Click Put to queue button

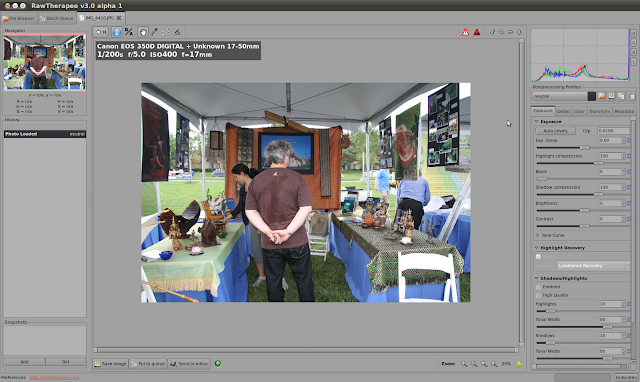(x=148, y=364)
